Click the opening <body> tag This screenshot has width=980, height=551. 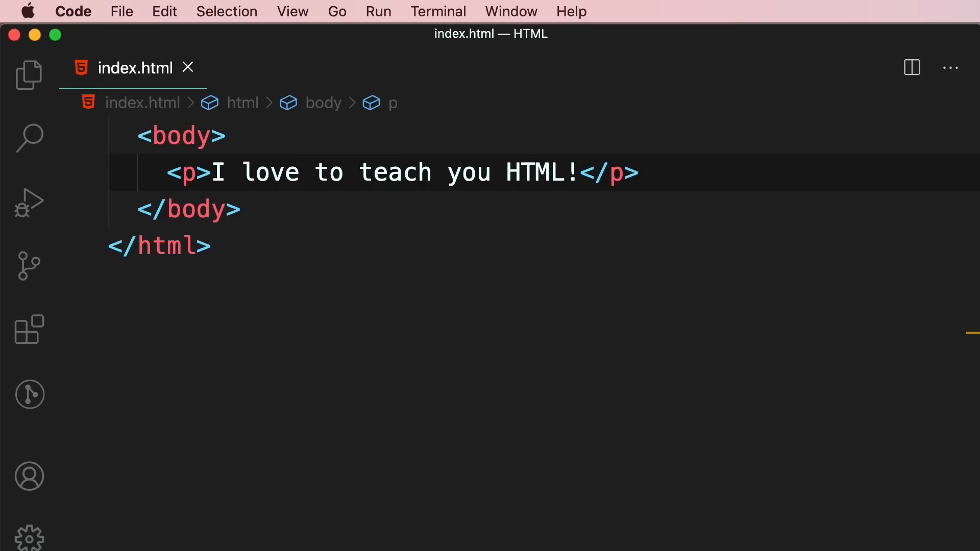(181, 136)
